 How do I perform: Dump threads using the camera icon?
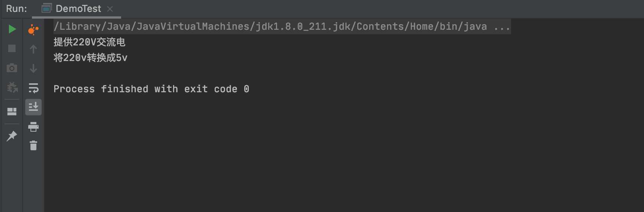12,68
